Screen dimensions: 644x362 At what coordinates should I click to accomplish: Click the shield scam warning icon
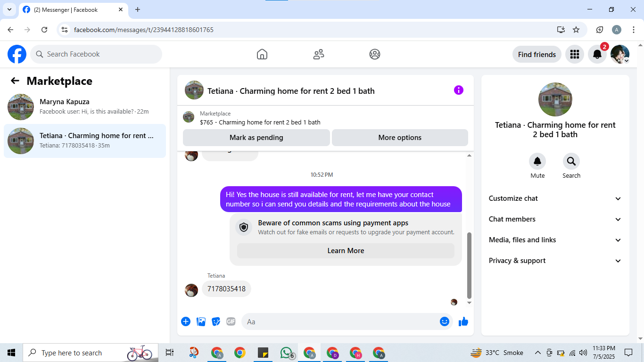244,227
